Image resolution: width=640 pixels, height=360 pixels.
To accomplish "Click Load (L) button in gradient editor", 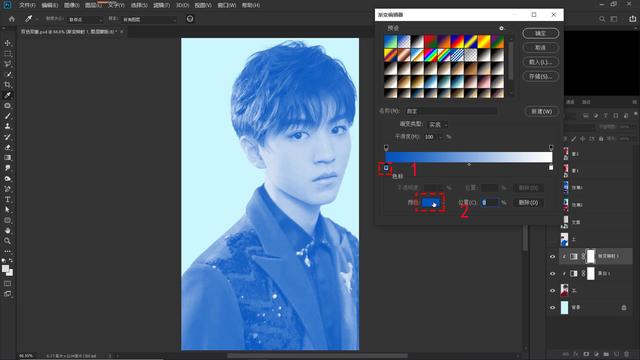I will [540, 62].
